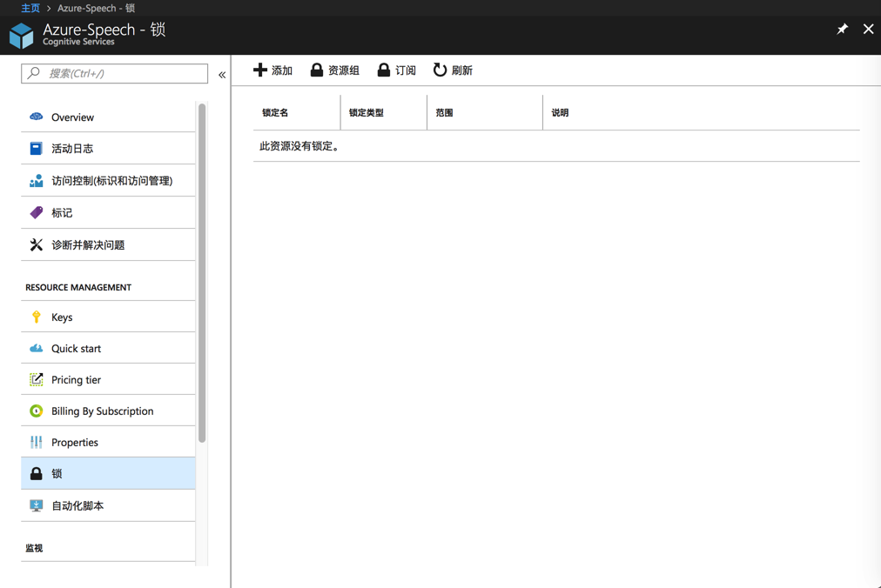The image size is (881, 588).
Task: Click the 资源组 resource group button label
Action: (x=344, y=70)
